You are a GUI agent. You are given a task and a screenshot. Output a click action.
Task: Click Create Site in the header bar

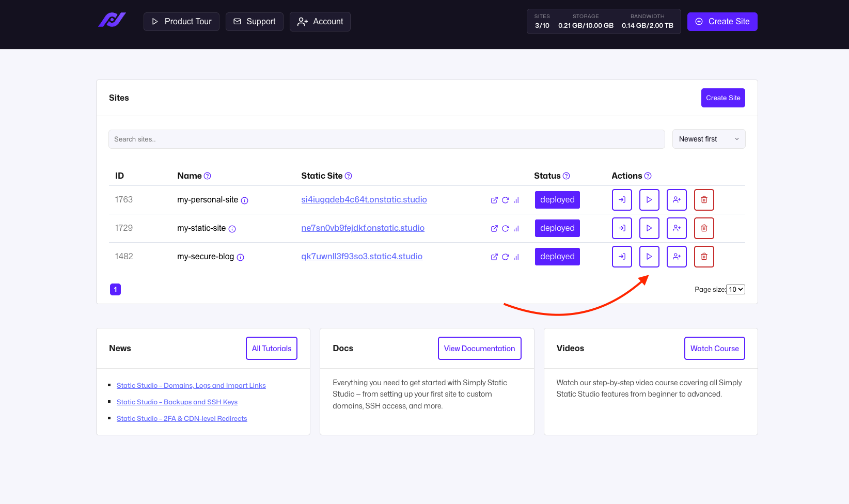coord(722,22)
